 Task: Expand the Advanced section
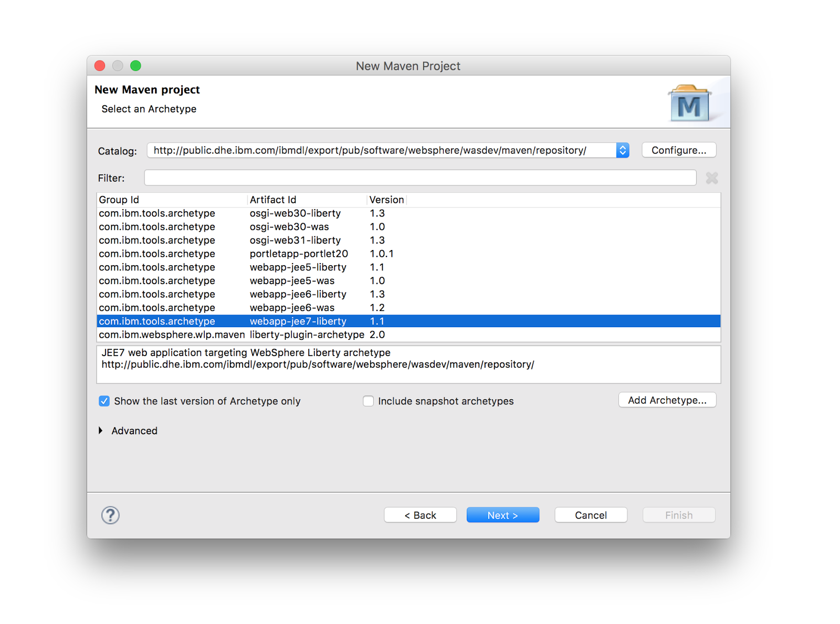(101, 431)
